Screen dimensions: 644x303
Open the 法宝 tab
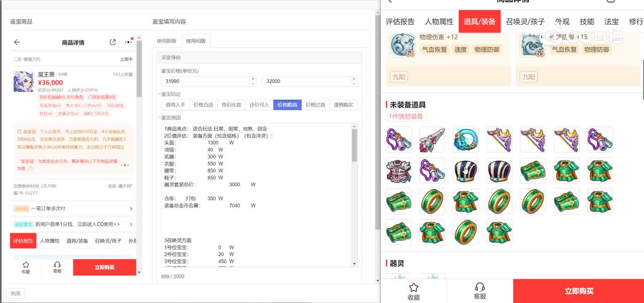[611, 21]
